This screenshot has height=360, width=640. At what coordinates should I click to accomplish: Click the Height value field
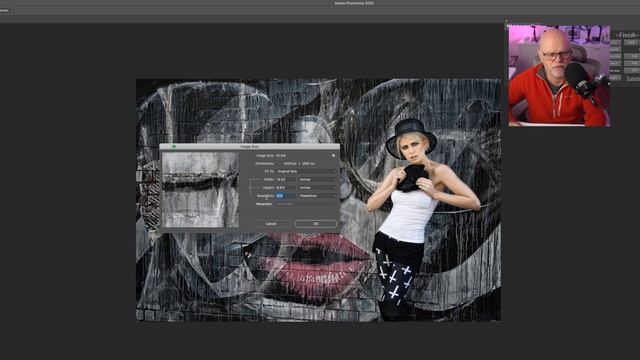286,188
